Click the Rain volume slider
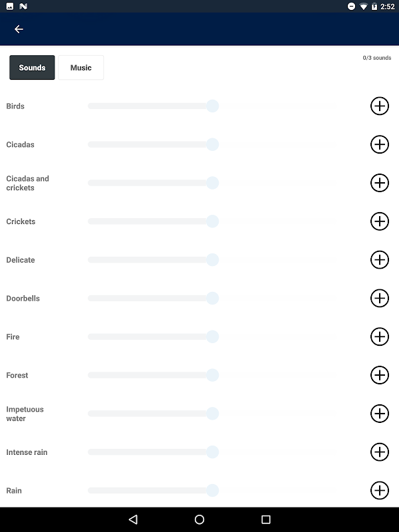Screen dimensions: 399x532 (212, 491)
